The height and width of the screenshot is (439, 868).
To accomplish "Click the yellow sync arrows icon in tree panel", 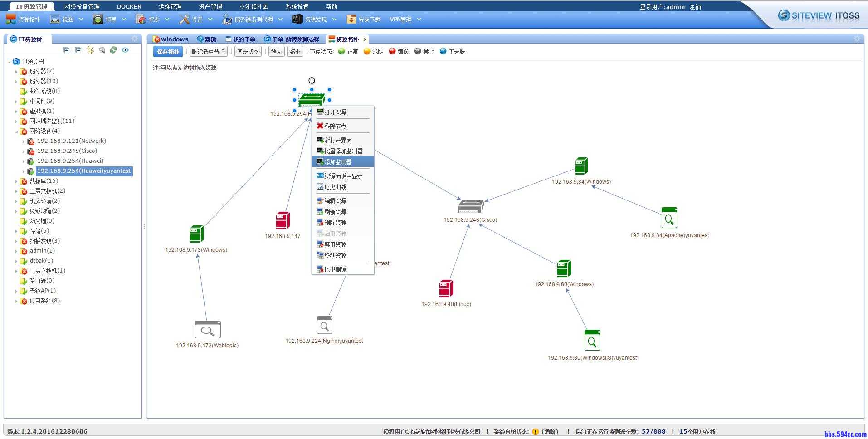I will [90, 50].
